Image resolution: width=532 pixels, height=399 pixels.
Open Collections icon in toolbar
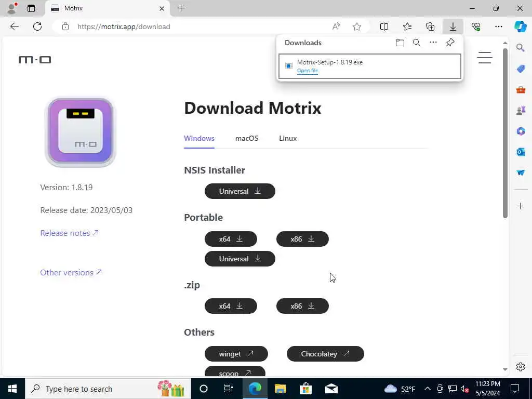[430, 26]
